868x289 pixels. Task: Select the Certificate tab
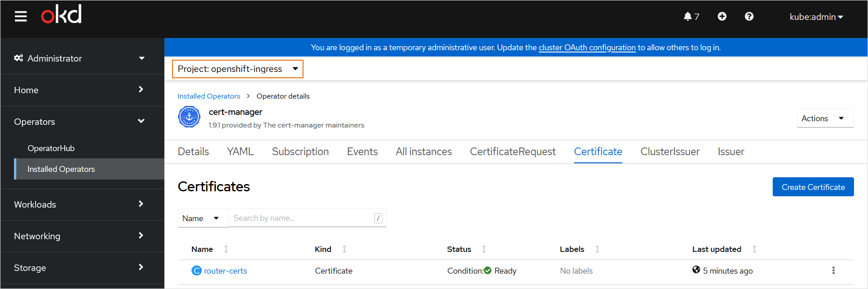(x=598, y=152)
